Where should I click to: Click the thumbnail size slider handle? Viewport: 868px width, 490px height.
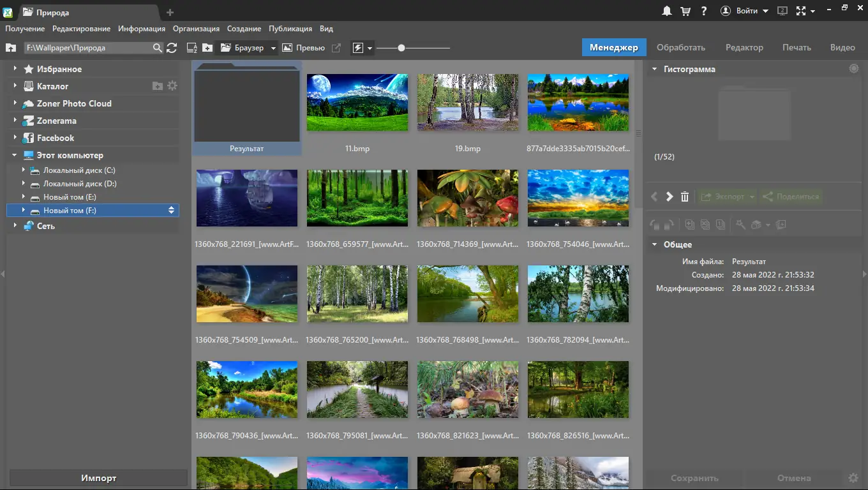(401, 48)
